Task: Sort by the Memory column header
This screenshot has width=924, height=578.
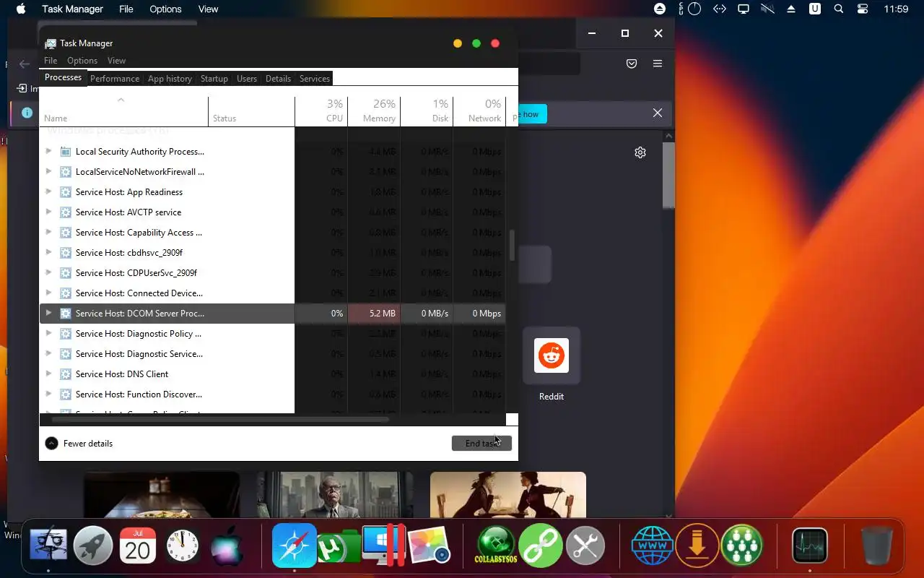Action: pos(374,112)
